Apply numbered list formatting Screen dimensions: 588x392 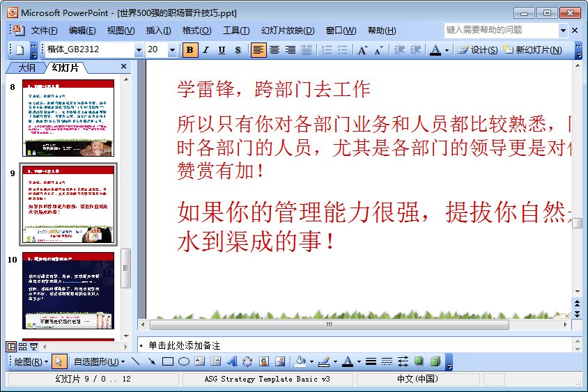[327, 50]
